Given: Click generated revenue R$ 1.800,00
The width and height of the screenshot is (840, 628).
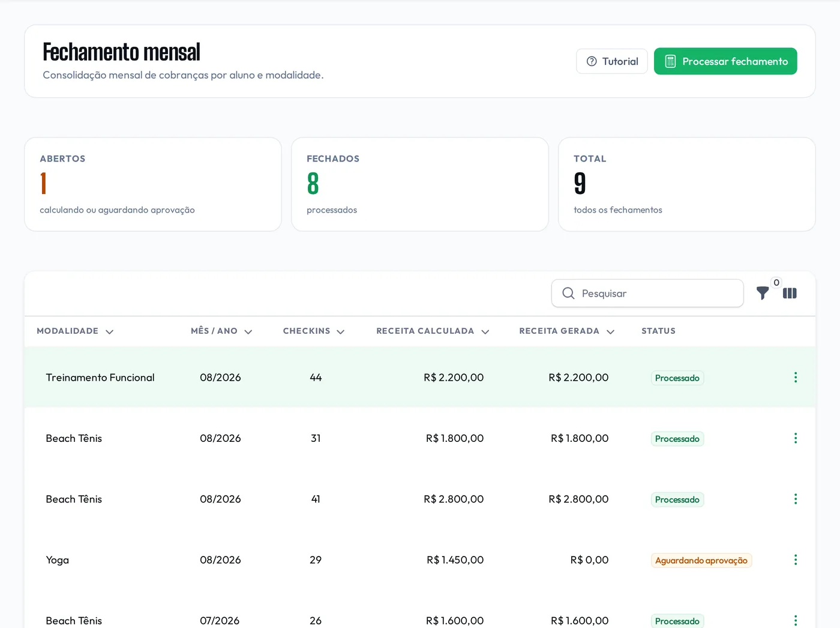Looking at the screenshot, I should (x=580, y=438).
